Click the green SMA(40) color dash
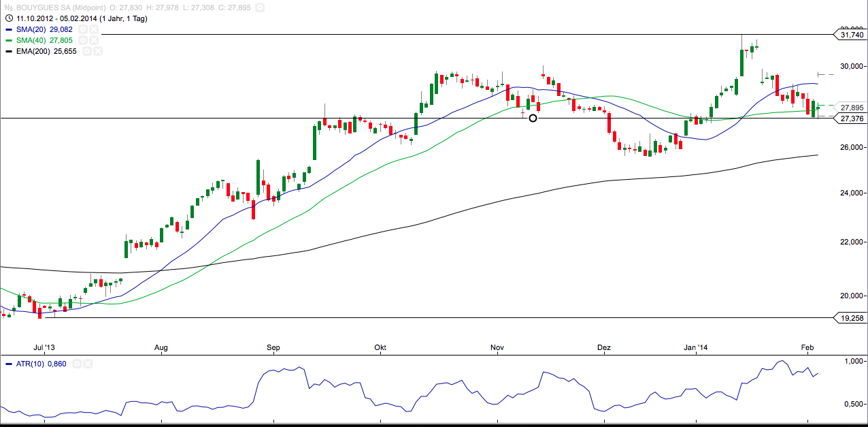The width and height of the screenshot is (868, 427). point(8,41)
